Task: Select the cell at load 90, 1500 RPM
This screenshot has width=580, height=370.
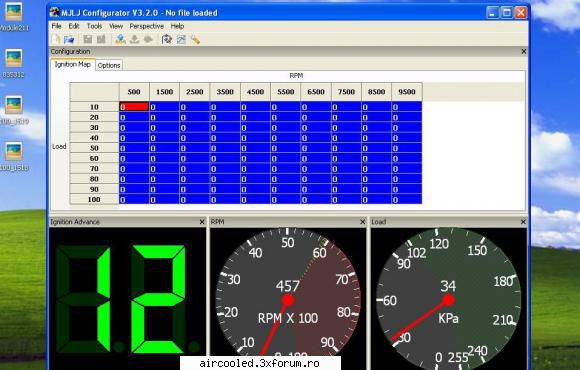Action: coord(164,189)
